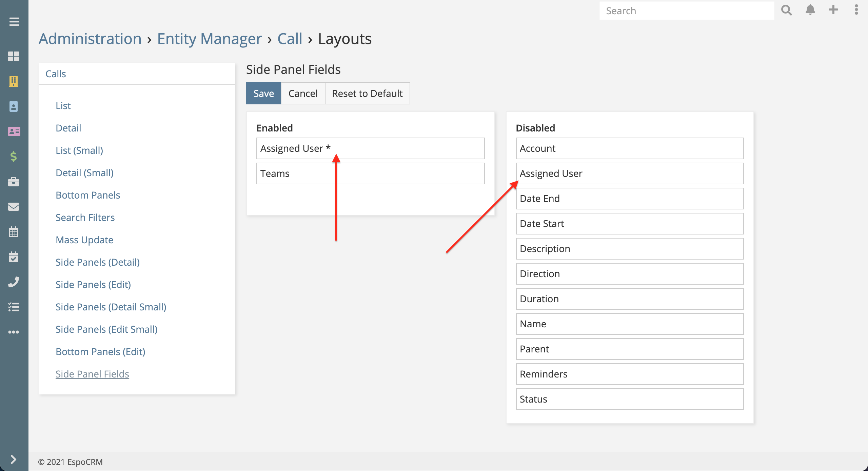Open the notifications bell icon
This screenshot has height=471, width=868.
[x=811, y=10]
